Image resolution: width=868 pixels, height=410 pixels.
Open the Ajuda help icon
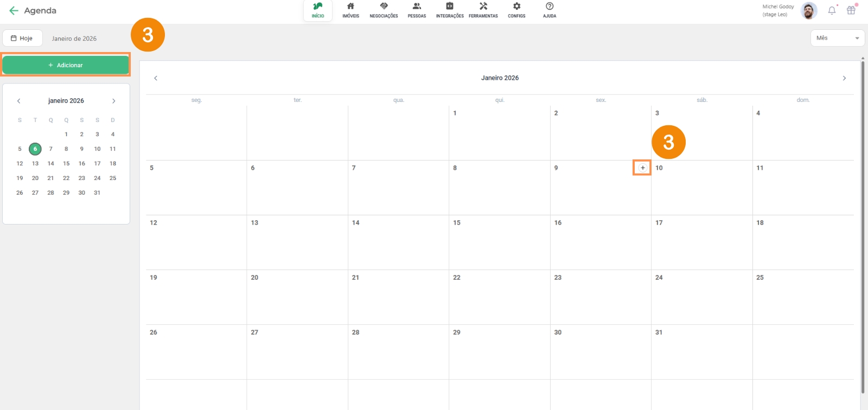(x=550, y=10)
